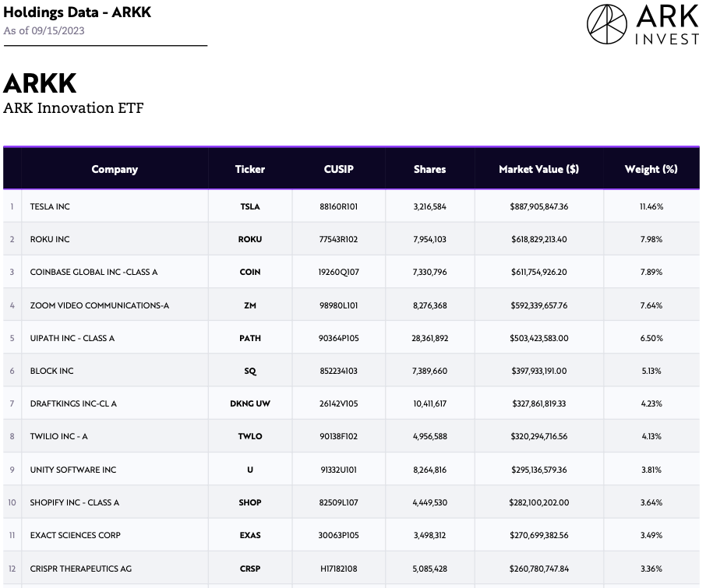
Task: Click the 5.13% weight cell
Action: pos(651,371)
